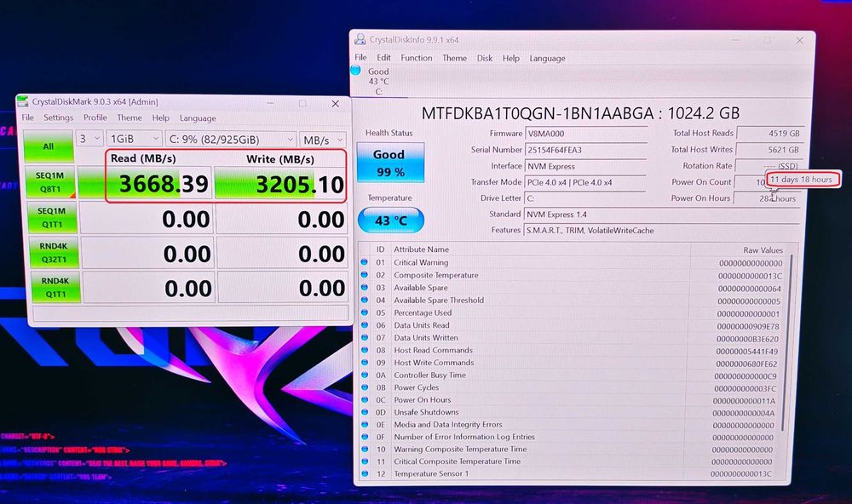
Task: Click the Percentage Used status dot
Action: click(365, 312)
